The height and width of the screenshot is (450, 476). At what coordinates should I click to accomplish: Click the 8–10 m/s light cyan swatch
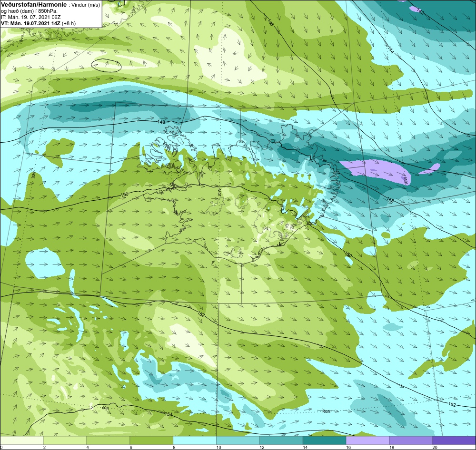click(195, 440)
